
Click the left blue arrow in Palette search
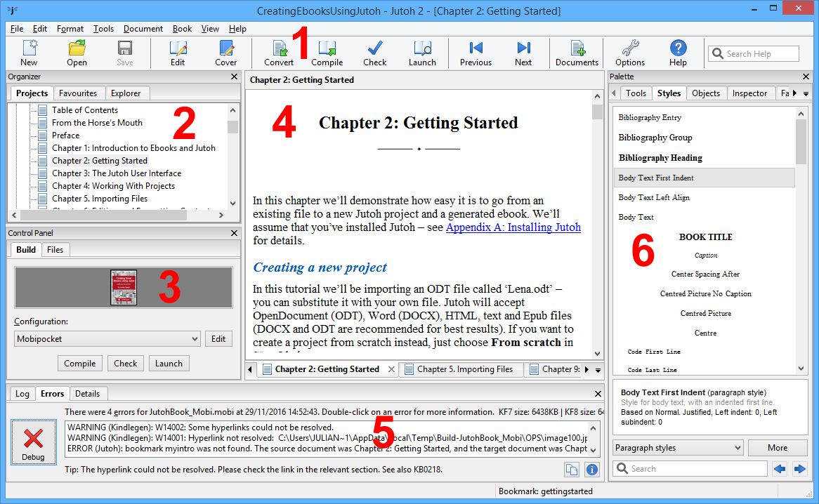780,469
